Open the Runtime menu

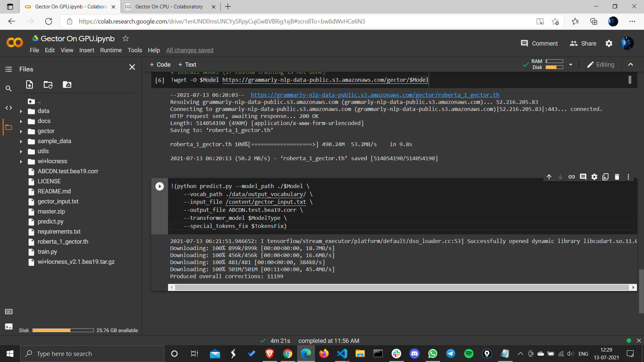pos(111,50)
